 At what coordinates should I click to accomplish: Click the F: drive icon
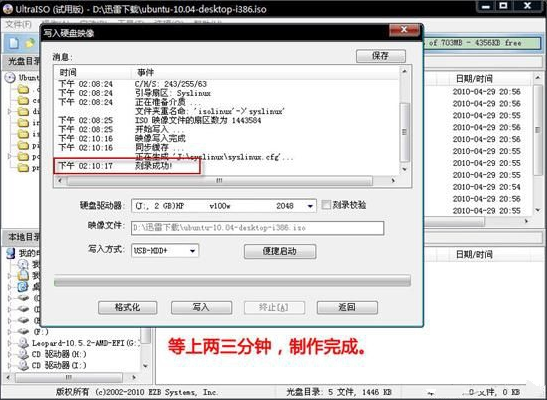point(23,331)
